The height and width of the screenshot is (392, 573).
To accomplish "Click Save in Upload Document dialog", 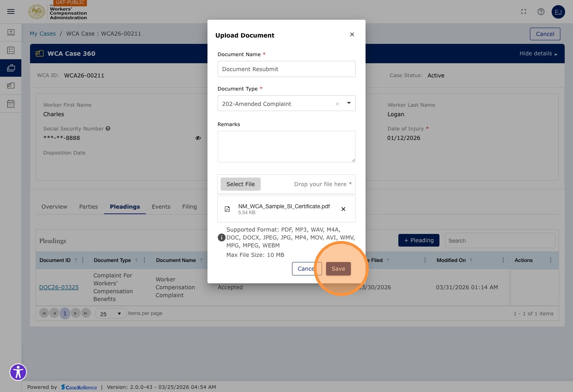I will [338, 269].
